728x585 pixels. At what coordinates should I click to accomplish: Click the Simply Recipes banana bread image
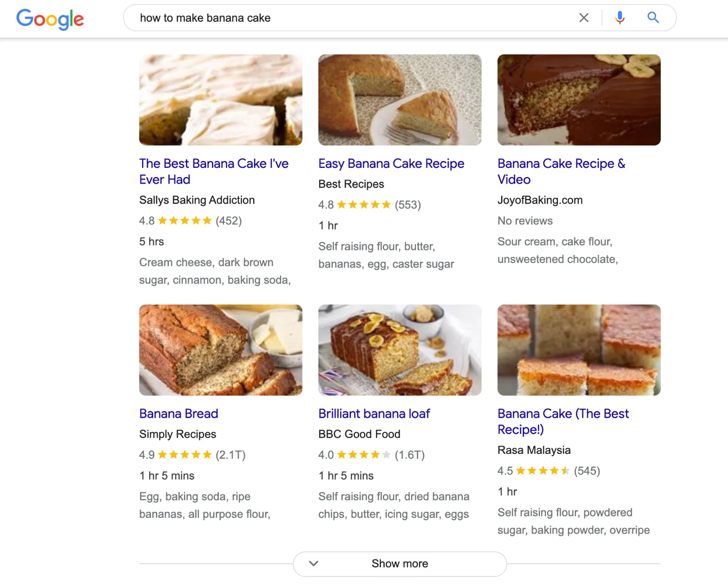[220, 350]
